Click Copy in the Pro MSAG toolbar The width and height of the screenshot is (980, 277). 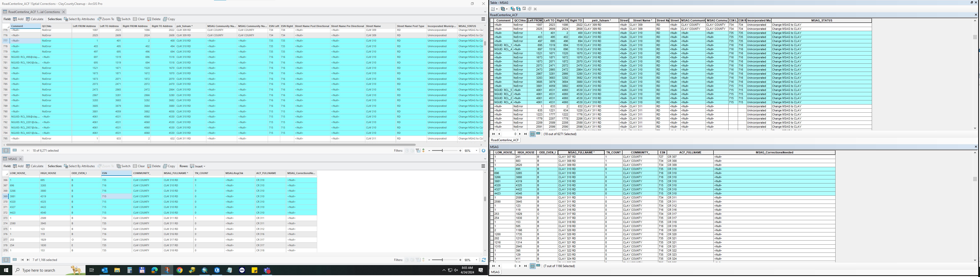[x=169, y=166]
